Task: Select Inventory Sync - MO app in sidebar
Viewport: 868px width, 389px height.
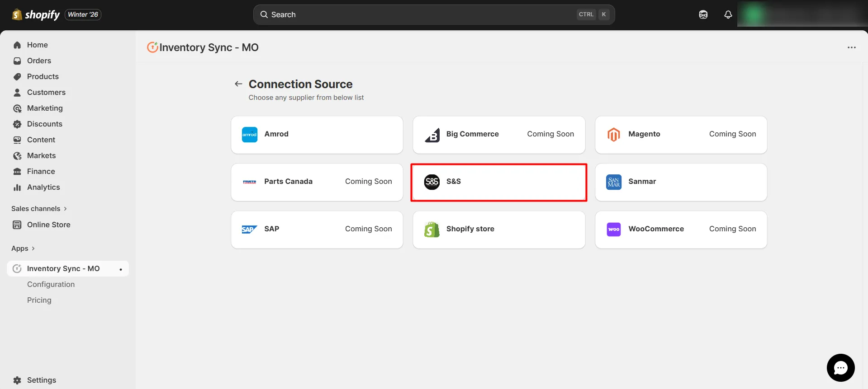Action: click(68, 268)
